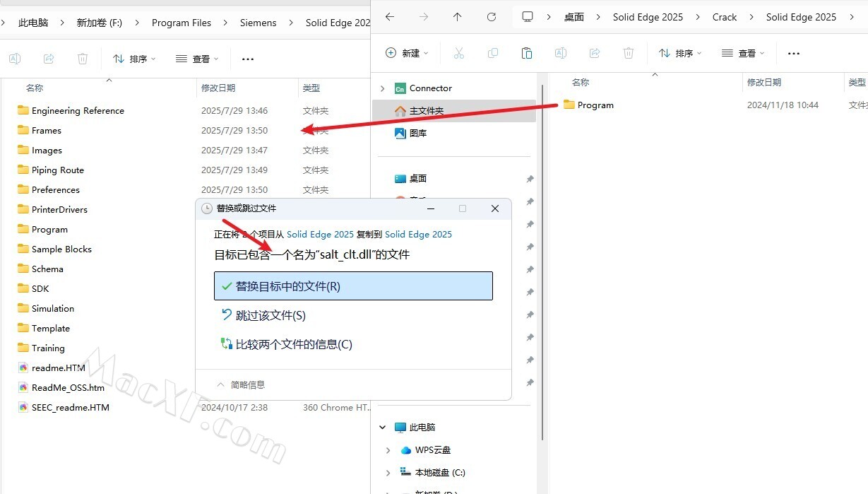Screen dimensions: 868x494
Task: Select Sample Blocks folder in left window
Action: pos(54,249)
